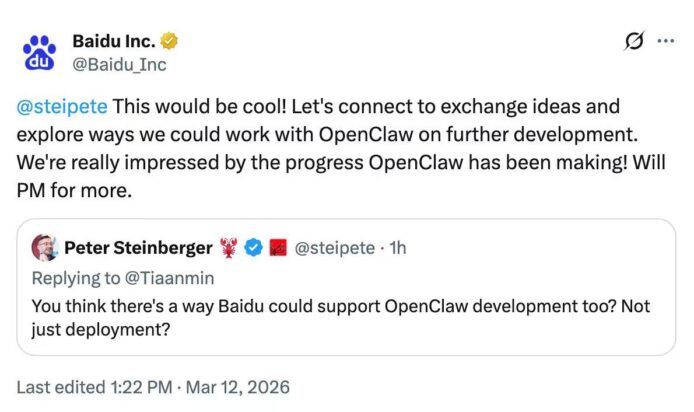Image resolution: width=694 pixels, height=412 pixels.
Task: Click the lobster emoji beside Peter Steinberger
Action: click(x=231, y=247)
